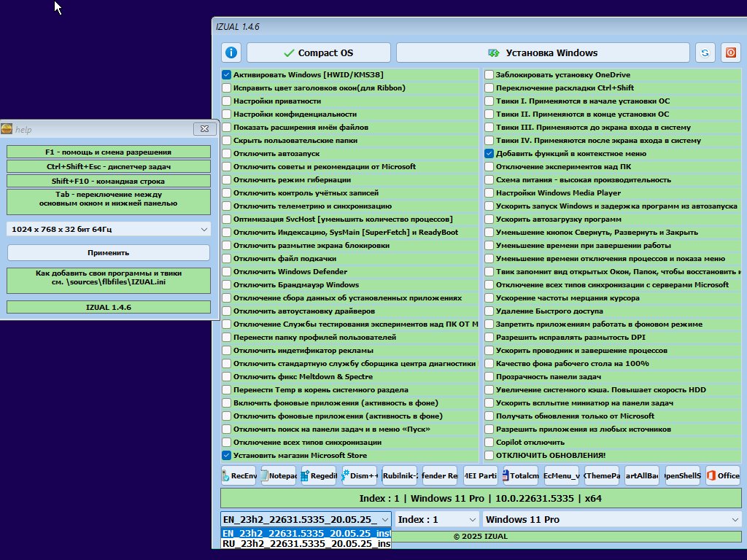Click the Применить button
Screen dimensions: 747x560
pos(109,253)
